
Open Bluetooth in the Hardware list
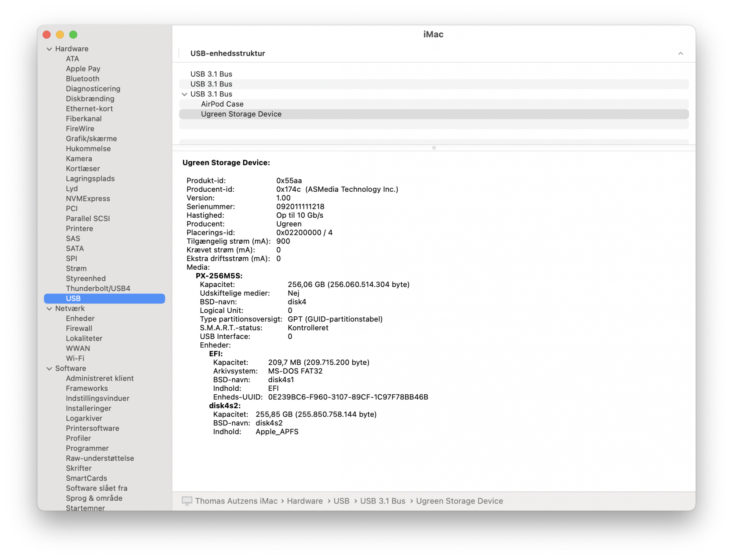point(82,79)
